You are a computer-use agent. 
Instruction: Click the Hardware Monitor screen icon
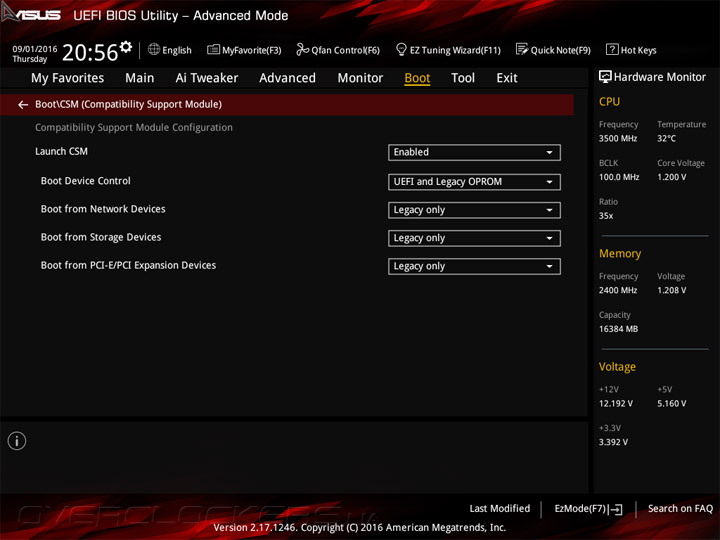pyautogui.click(x=605, y=77)
